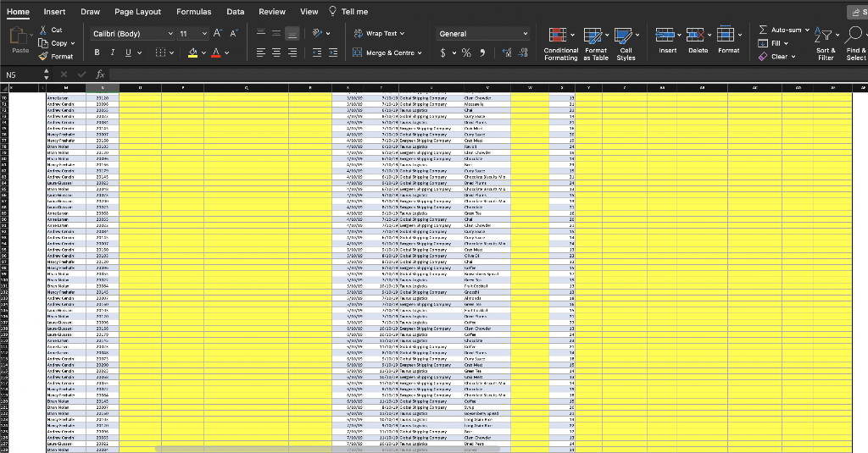Click the Fill down icon
This screenshot has width=868, height=453.
pos(763,43)
